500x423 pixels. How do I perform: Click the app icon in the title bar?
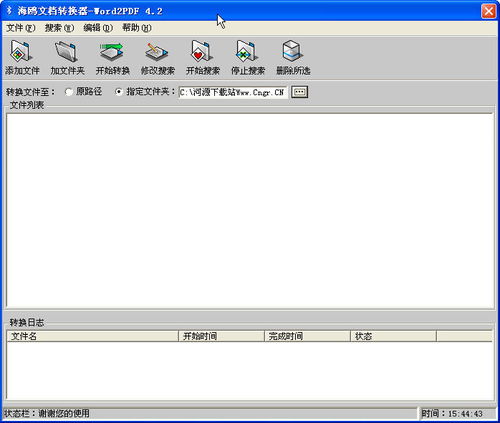pos(9,11)
